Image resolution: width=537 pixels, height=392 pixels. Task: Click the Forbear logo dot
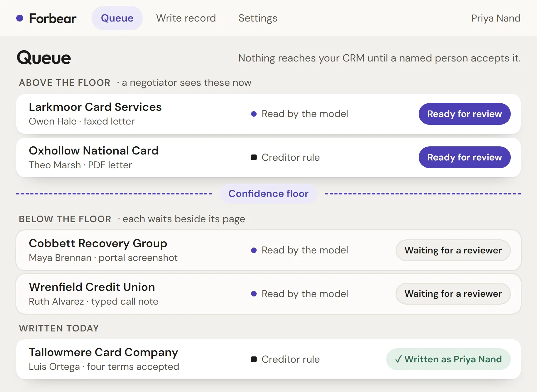coord(20,18)
